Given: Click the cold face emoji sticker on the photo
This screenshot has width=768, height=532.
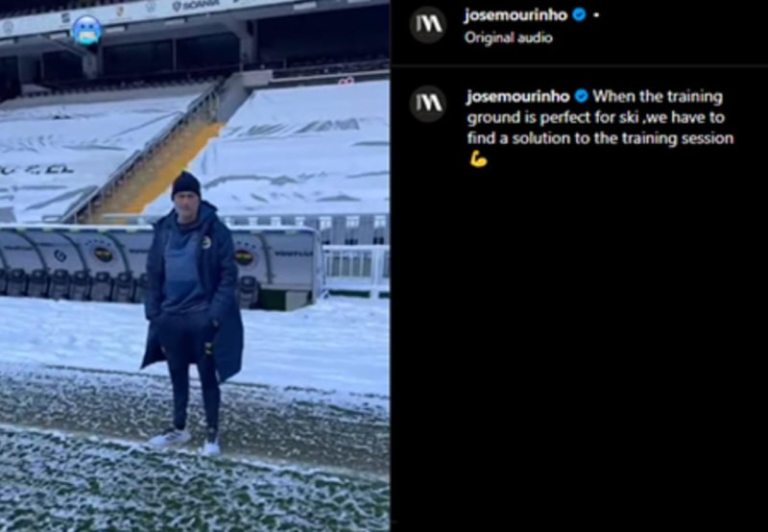Looking at the screenshot, I should point(87,31).
